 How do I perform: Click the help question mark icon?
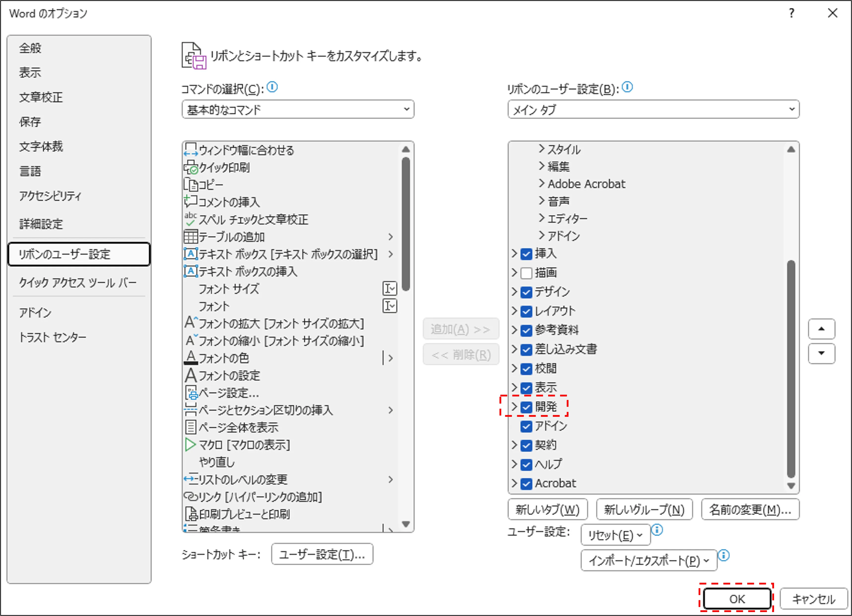791,13
